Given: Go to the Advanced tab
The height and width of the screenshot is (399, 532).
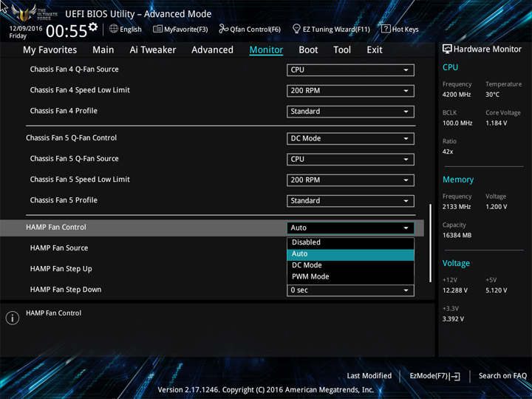Looking at the screenshot, I should 212,50.
